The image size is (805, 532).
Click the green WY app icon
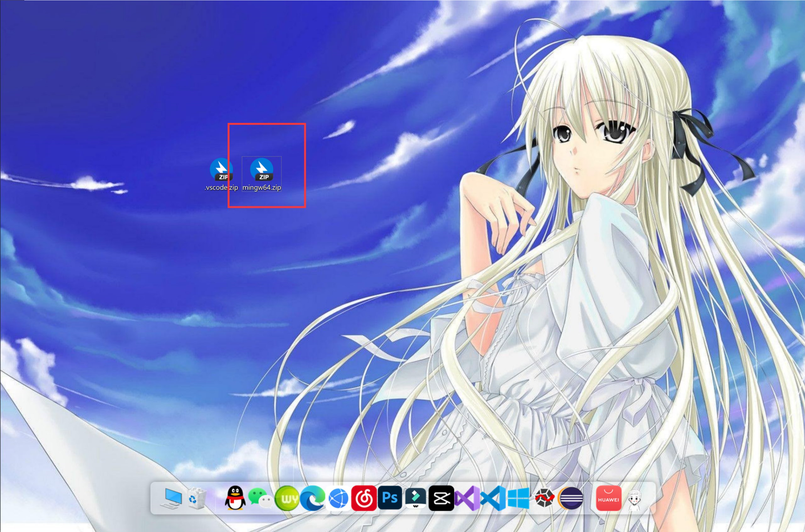pos(287,498)
